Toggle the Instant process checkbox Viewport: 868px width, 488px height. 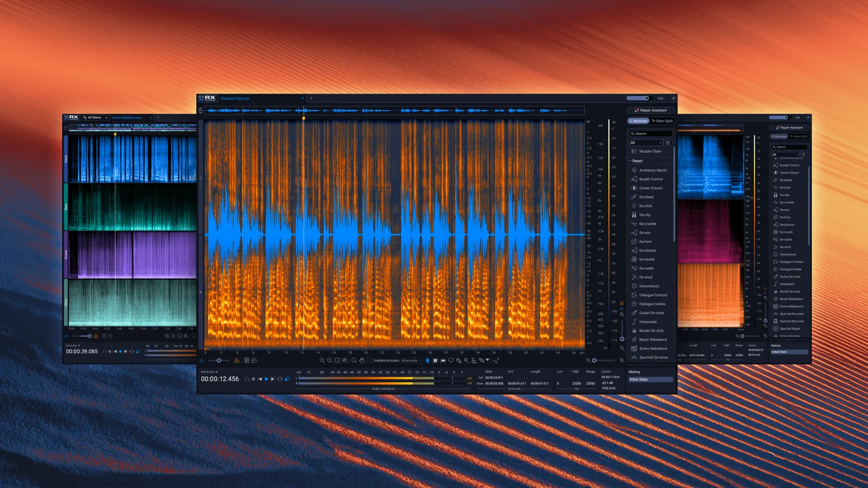(372, 361)
